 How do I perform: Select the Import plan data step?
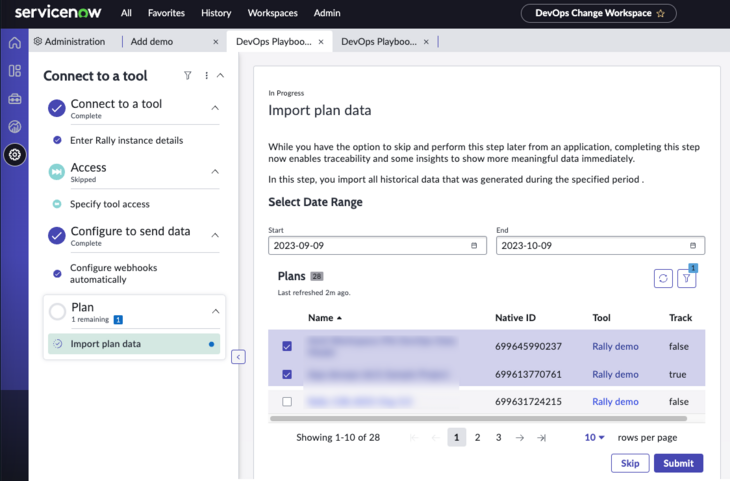134,344
